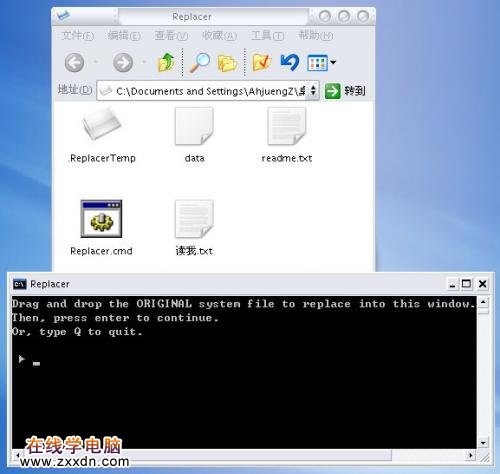Click the address path field
This screenshot has width=500, height=474.
(207, 91)
